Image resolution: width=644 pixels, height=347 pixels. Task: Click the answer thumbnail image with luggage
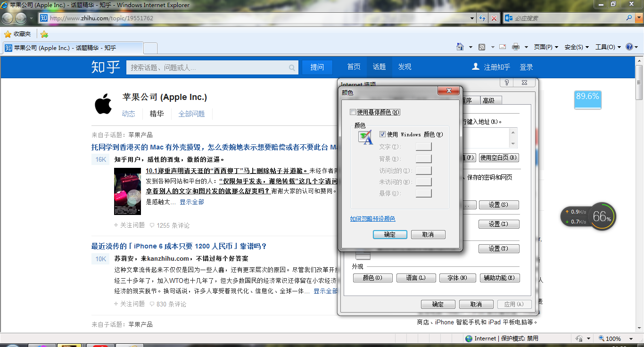[127, 191]
